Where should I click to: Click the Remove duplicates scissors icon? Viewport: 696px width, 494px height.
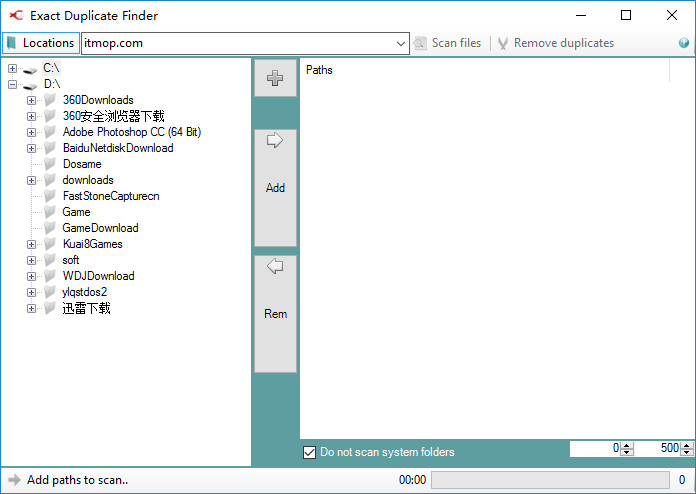pos(502,43)
